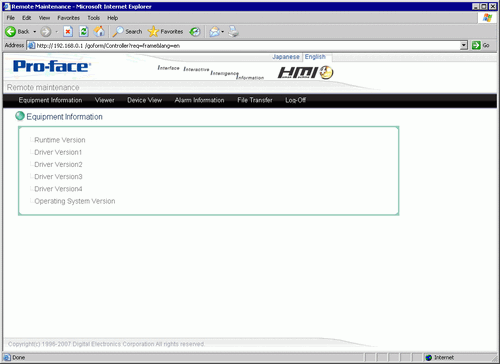
Task: Open the Search toolbar button
Action: (x=127, y=32)
